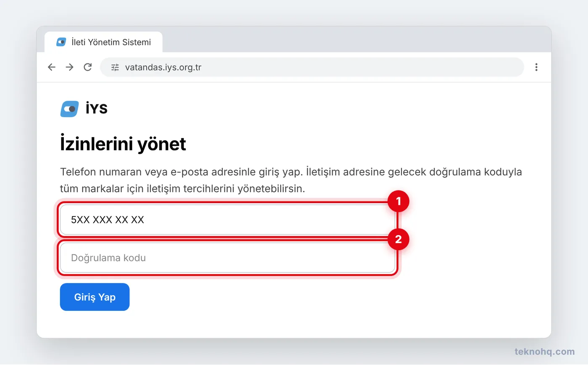588x365 pixels.
Task: Go forward with the browser forward arrow
Action: point(70,67)
